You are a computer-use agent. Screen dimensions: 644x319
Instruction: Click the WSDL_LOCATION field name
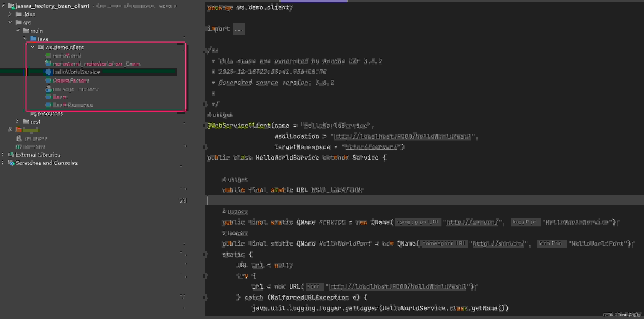[335, 190]
